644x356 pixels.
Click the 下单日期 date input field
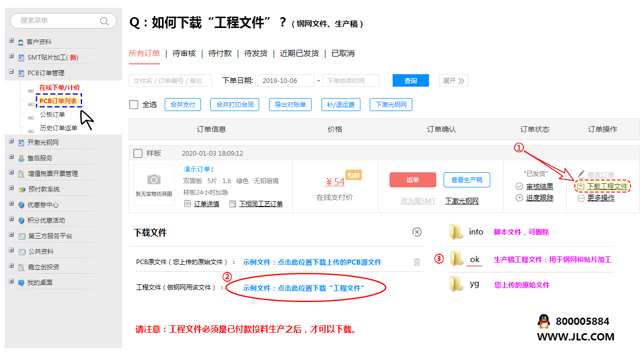coord(287,80)
